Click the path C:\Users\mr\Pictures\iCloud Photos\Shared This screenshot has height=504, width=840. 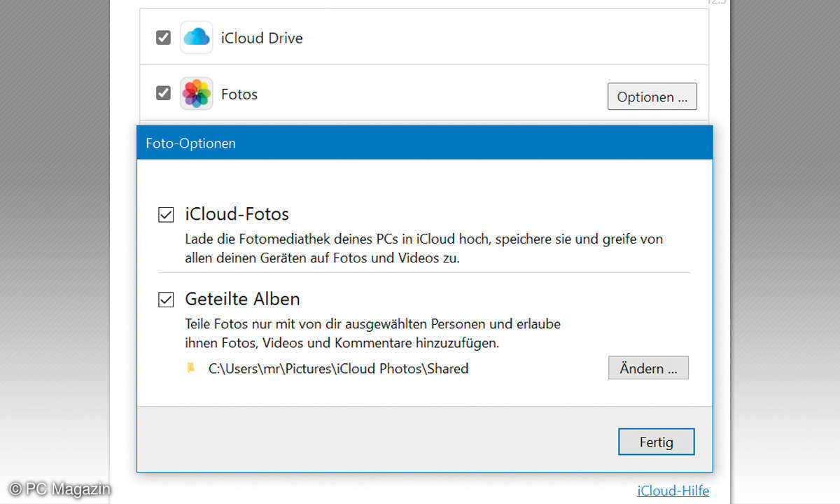339,368
